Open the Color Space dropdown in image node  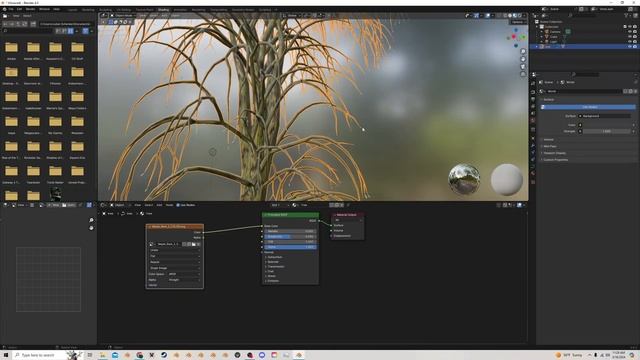pos(184,274)
